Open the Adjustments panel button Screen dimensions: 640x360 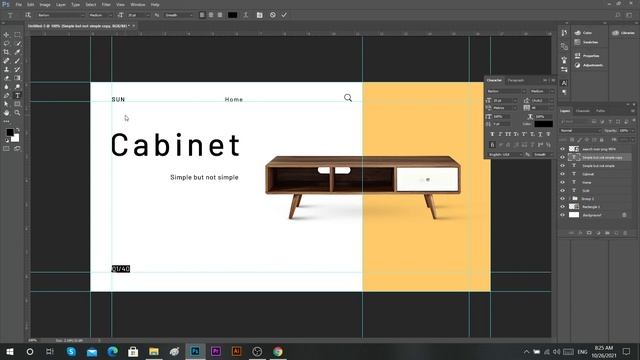589,65
